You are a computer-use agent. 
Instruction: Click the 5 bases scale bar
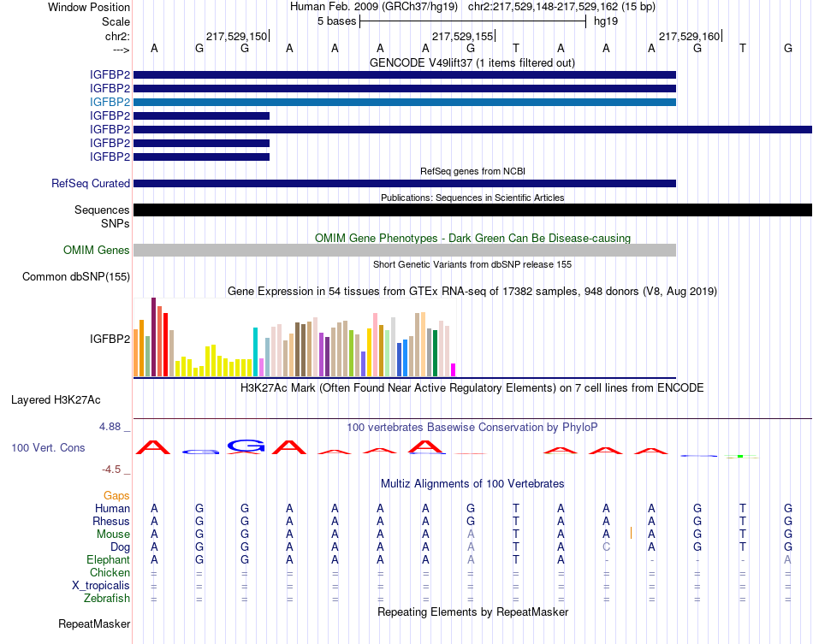click(x=473, y=21)
